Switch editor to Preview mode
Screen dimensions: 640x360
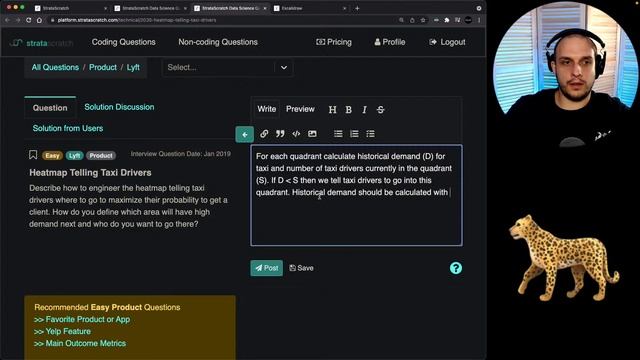(300, 109)
